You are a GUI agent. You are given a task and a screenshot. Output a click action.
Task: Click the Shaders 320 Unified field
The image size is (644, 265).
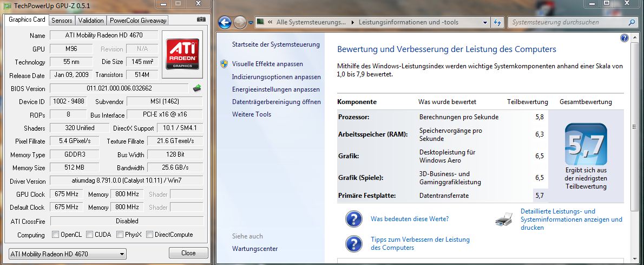pos(80,128)
